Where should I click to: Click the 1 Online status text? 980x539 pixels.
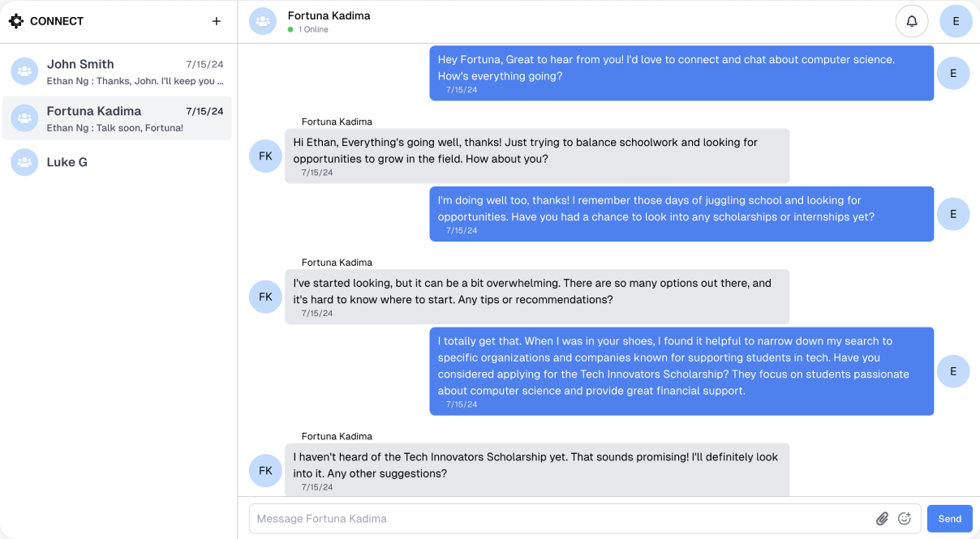point(313,29)
